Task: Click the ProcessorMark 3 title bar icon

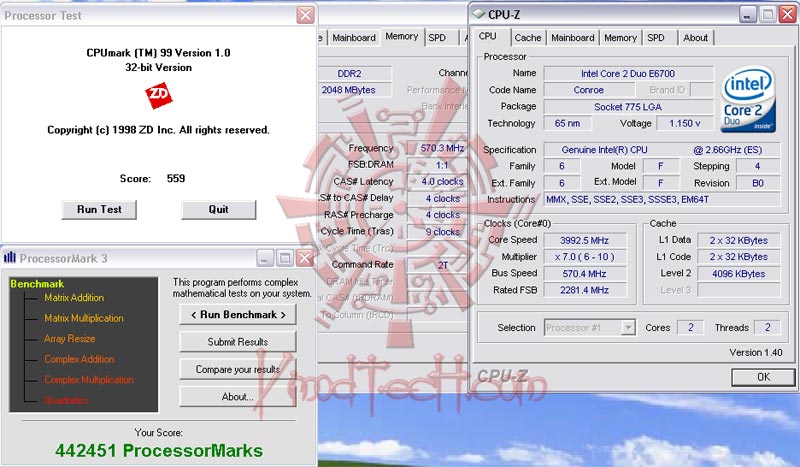Action: [10, 258]
